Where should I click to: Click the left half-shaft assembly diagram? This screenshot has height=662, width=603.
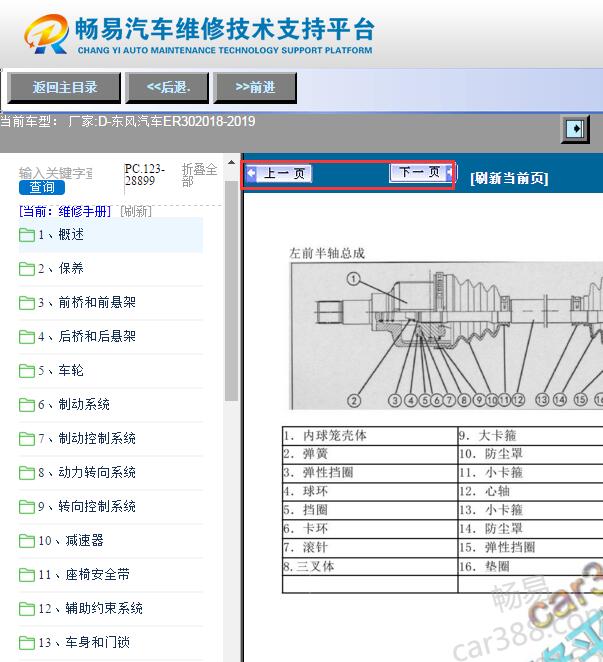tap(447, 336)
